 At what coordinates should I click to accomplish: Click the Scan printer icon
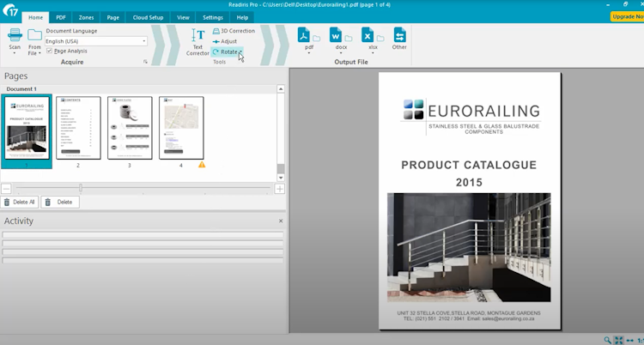coord(15,36)
